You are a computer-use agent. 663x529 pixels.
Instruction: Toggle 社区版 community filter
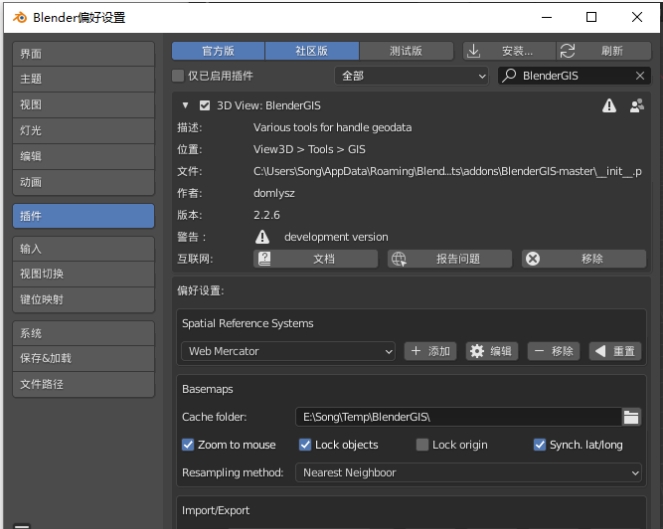coord(312,51)
